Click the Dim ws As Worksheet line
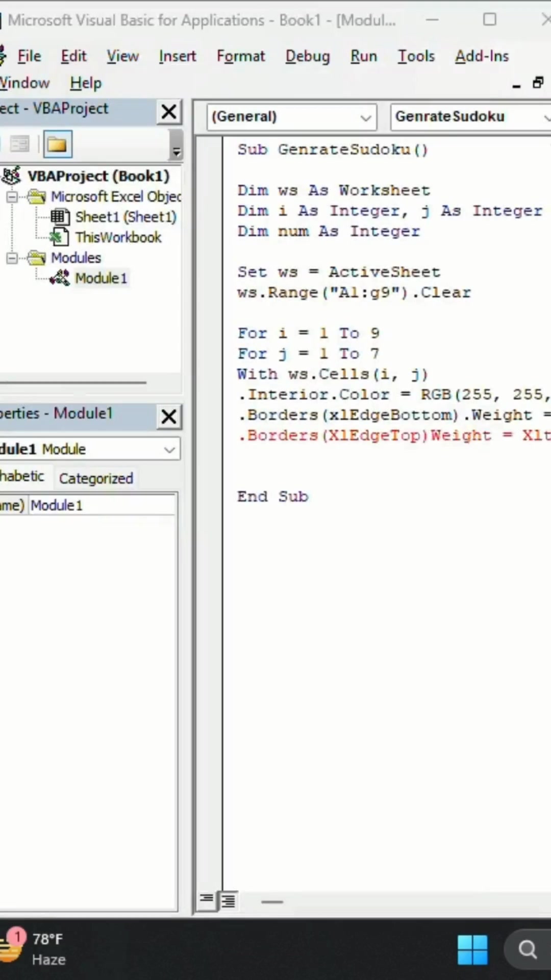Screen dimensions: 551x980 pyautogui.click(x=334, y=190)
